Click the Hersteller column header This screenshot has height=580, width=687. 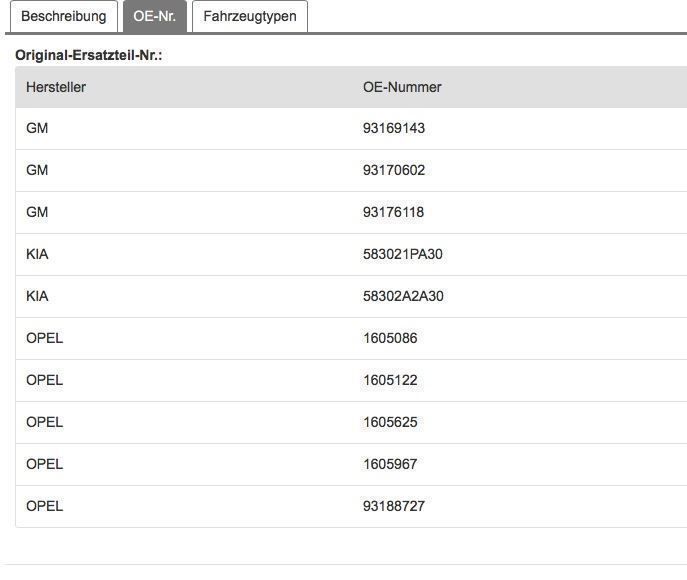pyautogui.click(x=56, y=87)
